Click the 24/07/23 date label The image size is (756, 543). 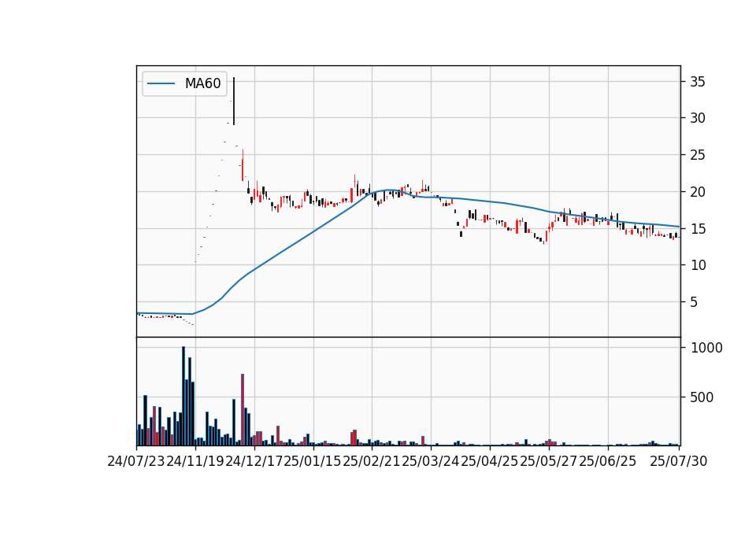[x=136, y=461]
